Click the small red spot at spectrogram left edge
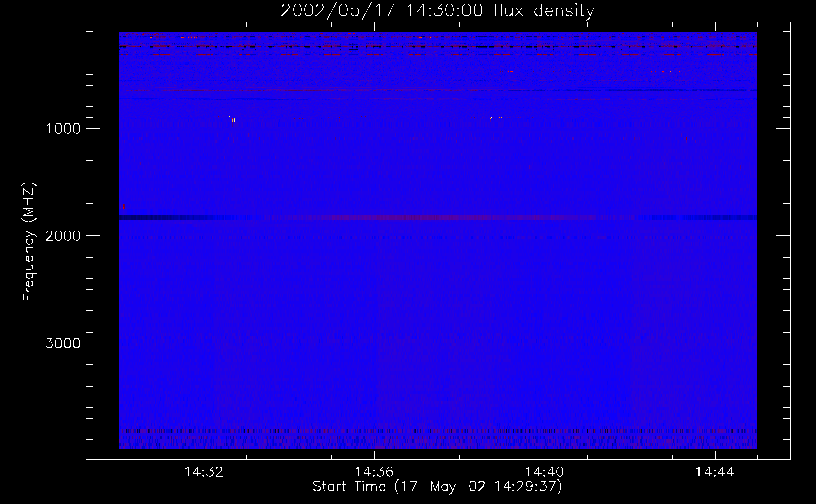The height and width of the screenshot is (504, 816). (124, 206)
